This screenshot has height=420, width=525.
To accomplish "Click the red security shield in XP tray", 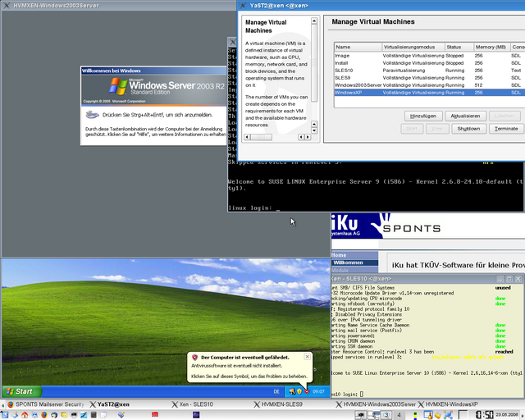I will pyautogui.click(x=307, y=391).
